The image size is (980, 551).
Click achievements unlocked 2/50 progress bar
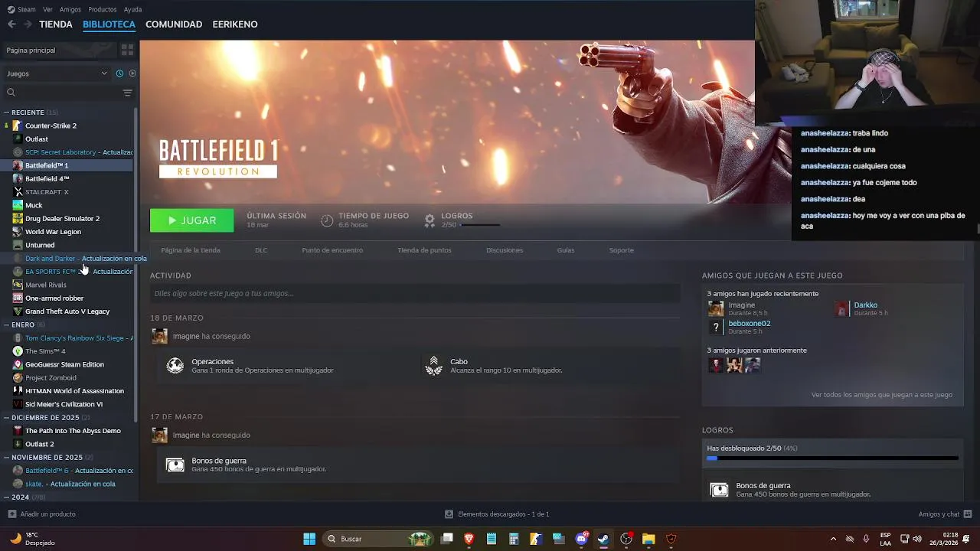[x=832, y=458]
